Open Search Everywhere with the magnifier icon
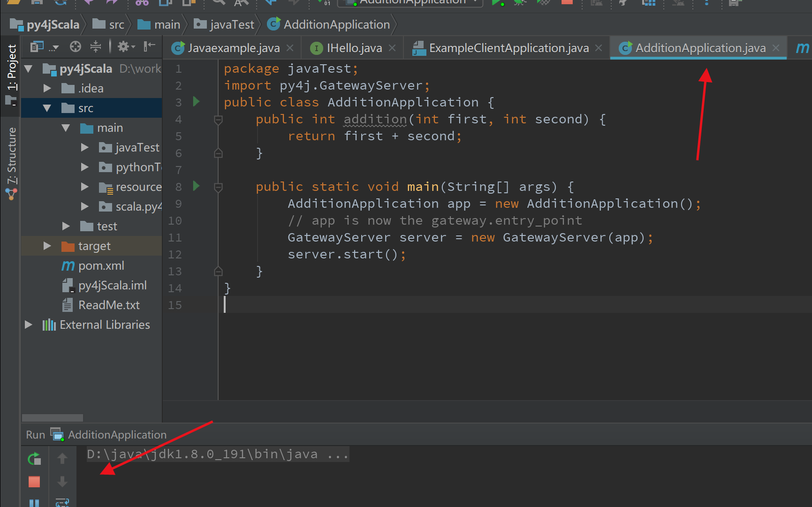Viewport: 812px width, 507px height. pos(218,2)
